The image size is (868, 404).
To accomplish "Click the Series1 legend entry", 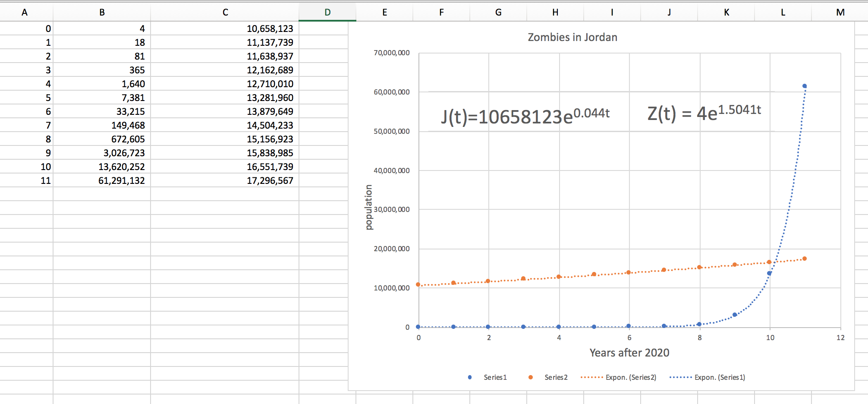I will coord(487,377).
